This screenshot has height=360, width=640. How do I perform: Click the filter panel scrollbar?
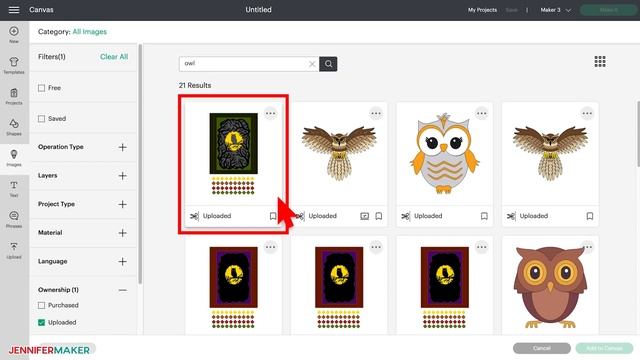[x=140, y=164]
